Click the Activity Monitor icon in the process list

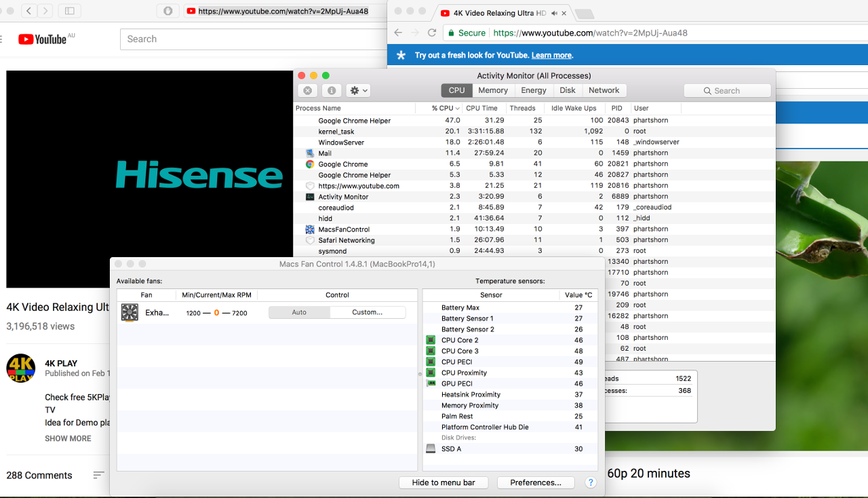point(310,197)
